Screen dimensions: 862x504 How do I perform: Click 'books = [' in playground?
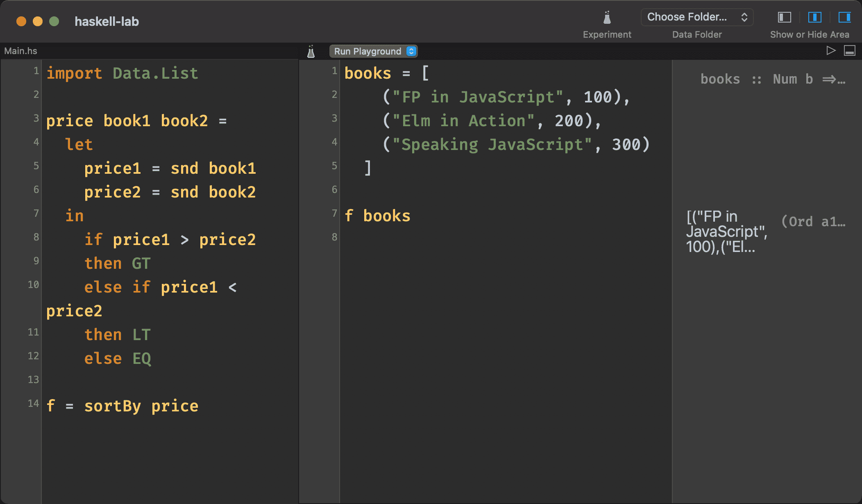[387, 73]
